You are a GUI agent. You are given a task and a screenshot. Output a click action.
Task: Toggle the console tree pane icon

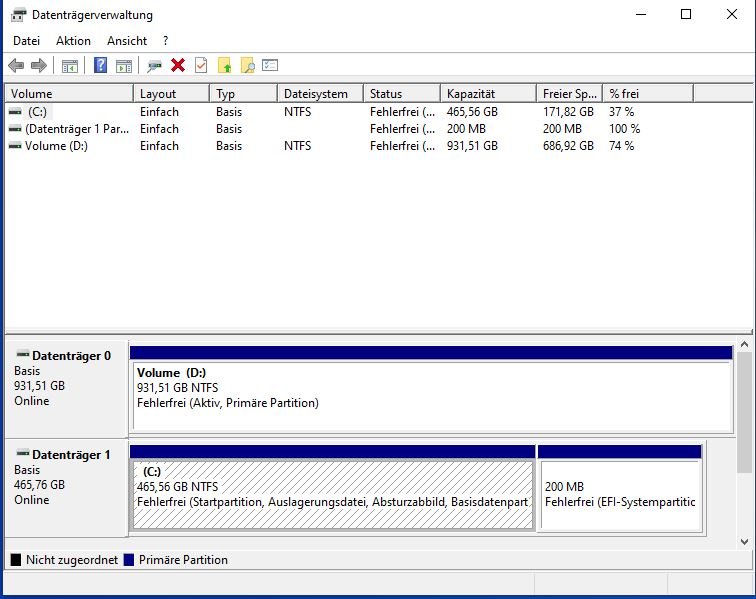point(69,66)
